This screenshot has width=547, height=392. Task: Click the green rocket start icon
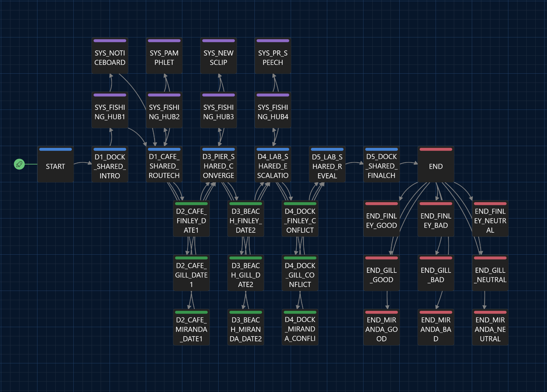(19, 164)
